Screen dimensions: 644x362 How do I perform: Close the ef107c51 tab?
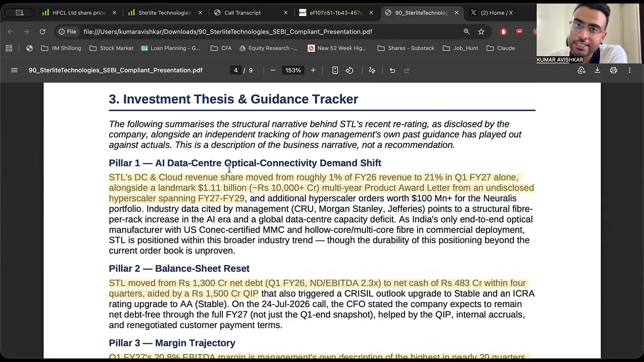point(371,13)
